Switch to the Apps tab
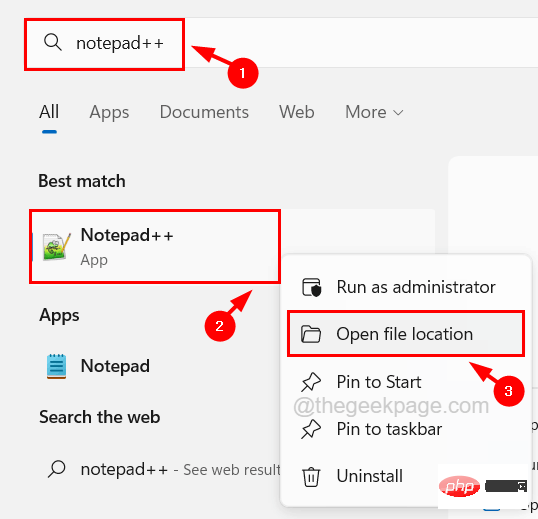The width and height of the screenshot is (538, 519). pyautogui.click(x=109, y=113)
